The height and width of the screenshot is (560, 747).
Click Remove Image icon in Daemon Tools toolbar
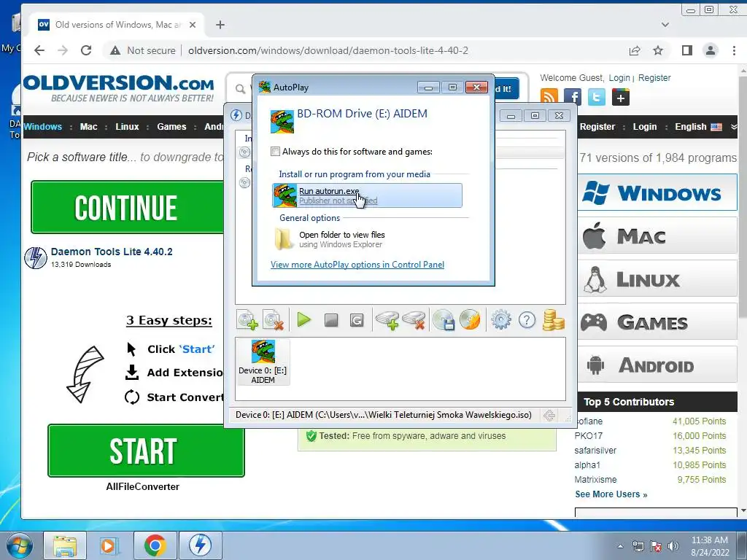pyautogui.click(x=274, y=320)
